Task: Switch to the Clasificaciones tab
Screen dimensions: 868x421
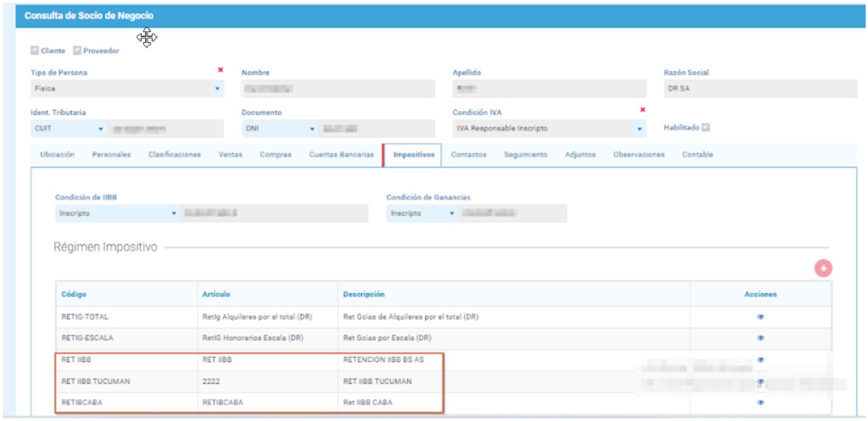Action: pyautogui.click(x=175, y=155)
